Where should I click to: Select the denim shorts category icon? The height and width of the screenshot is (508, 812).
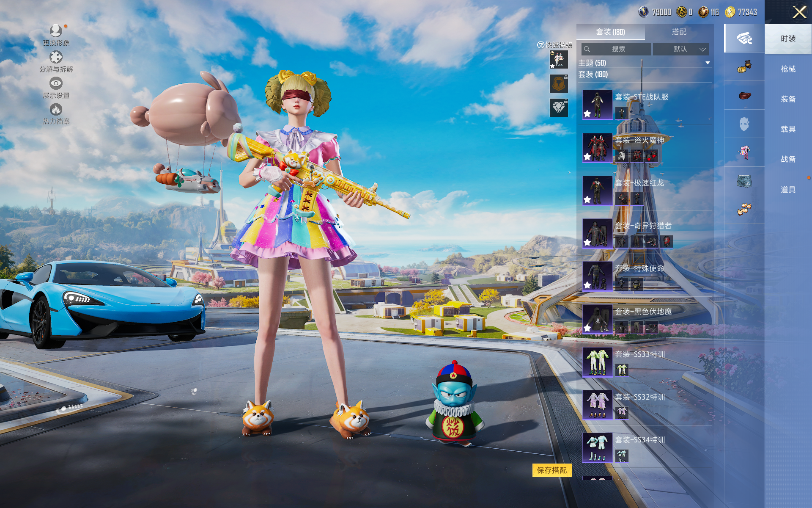click(x=744, y=181)
